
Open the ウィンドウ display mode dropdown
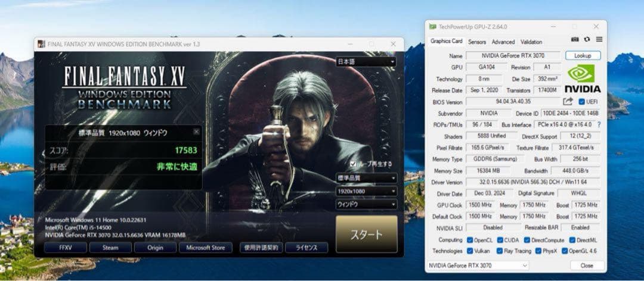point(366,204)
